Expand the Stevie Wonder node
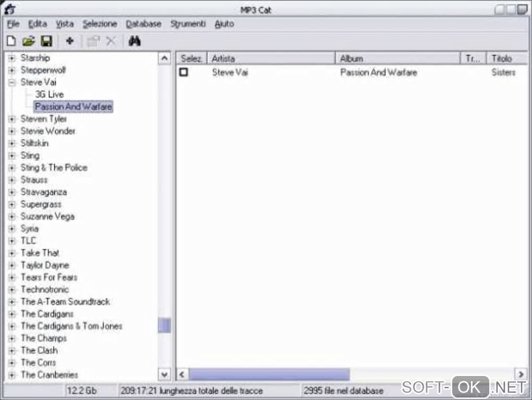Viewport: 532px width, 400px height. (12, 131)
